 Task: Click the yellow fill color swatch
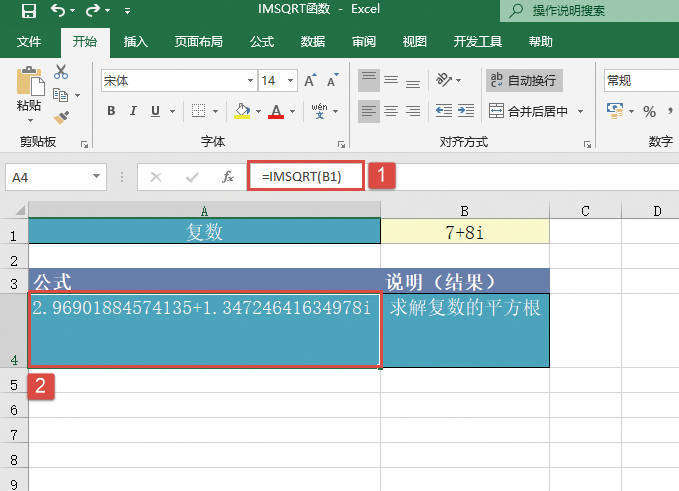241,111
